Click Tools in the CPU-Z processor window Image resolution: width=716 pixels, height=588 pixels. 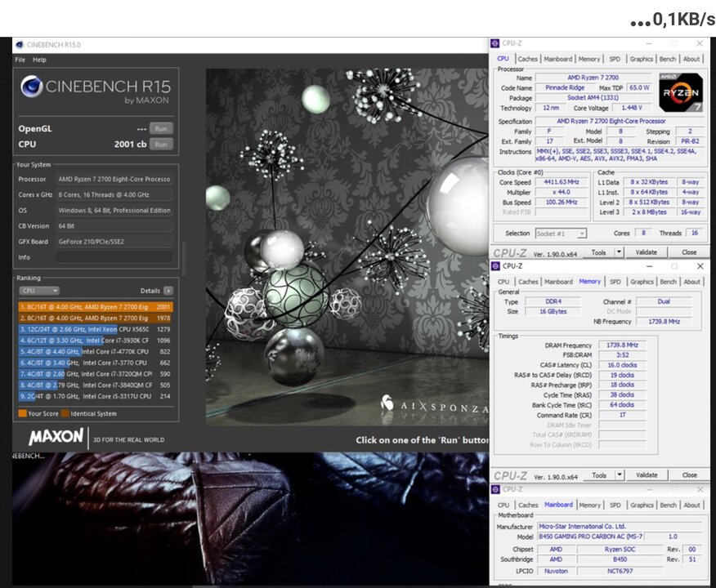coord(598,252)
